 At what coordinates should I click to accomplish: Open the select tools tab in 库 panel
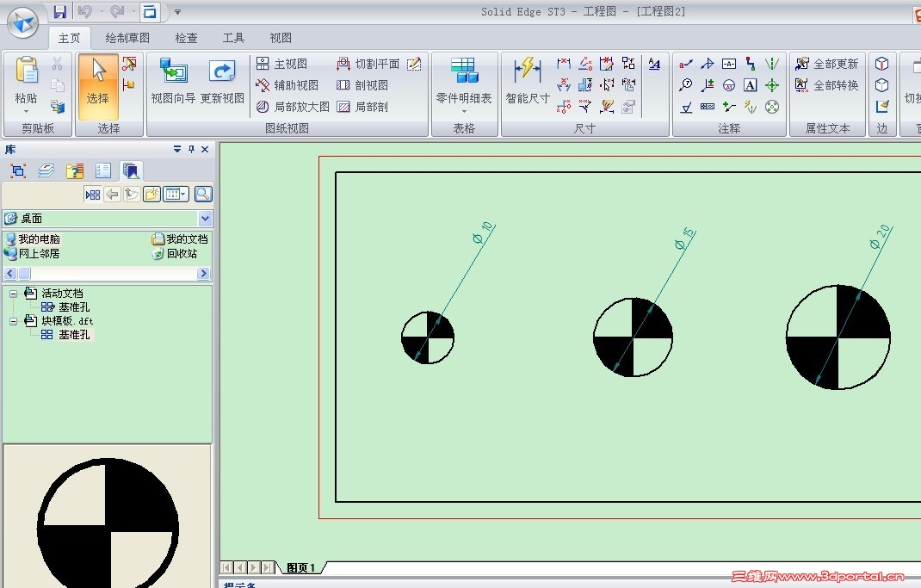(18, 171)
